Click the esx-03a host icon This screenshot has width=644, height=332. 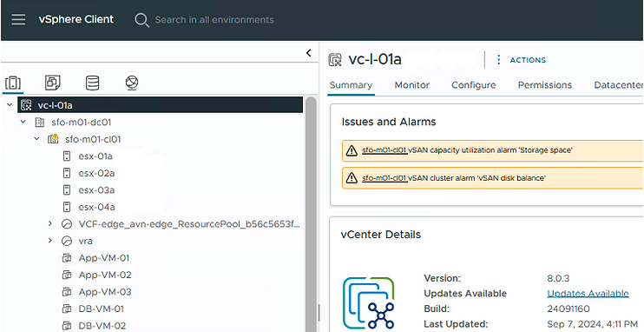click(67, 190)
